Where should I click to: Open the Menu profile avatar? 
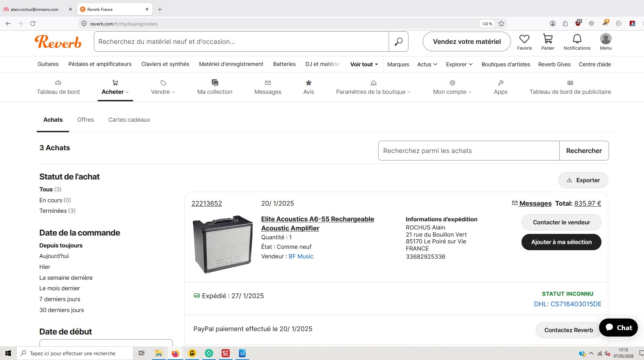point(606,42)
